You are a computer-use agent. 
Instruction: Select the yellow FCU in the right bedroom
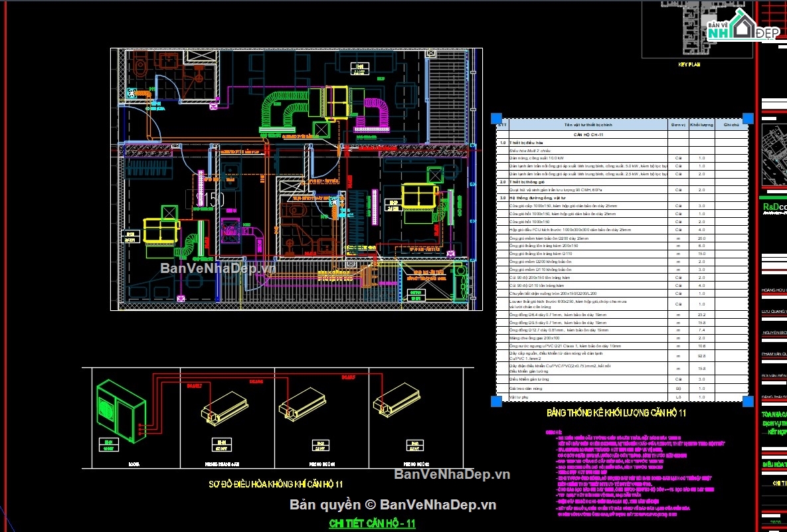click(420, 197)
